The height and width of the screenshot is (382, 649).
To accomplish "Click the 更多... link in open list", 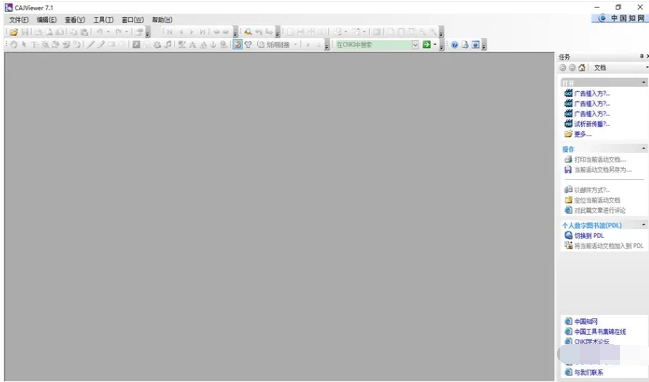I will (583, 134).
